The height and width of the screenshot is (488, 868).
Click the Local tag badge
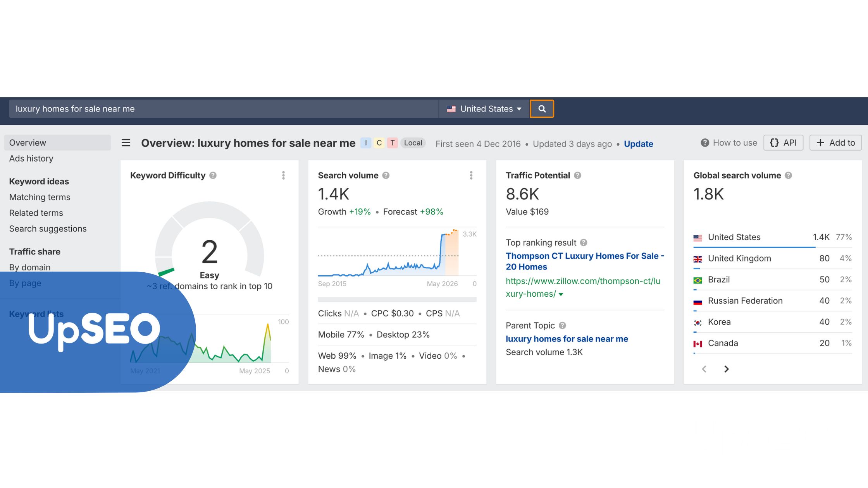(413, 143)
